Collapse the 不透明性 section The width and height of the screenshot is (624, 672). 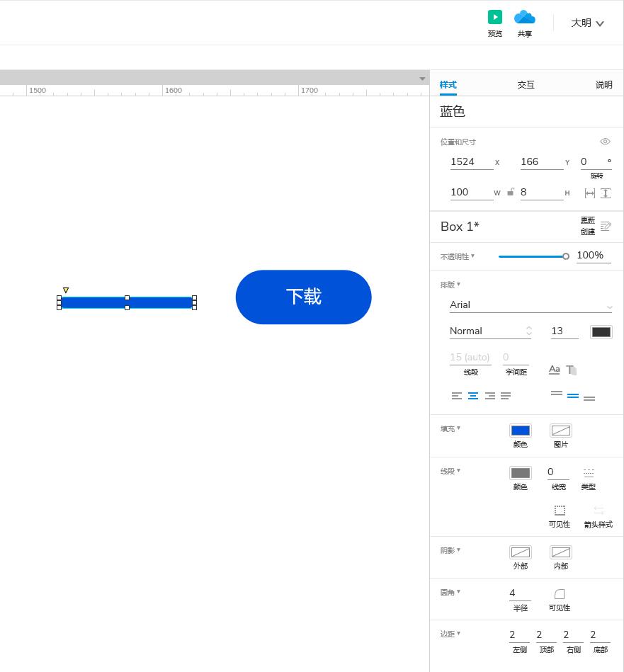[x=458, y=256]
